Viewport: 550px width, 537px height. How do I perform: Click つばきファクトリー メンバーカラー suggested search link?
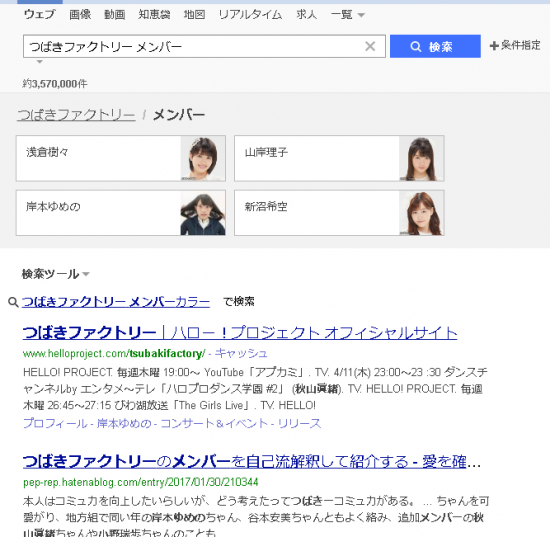point(116,302)
